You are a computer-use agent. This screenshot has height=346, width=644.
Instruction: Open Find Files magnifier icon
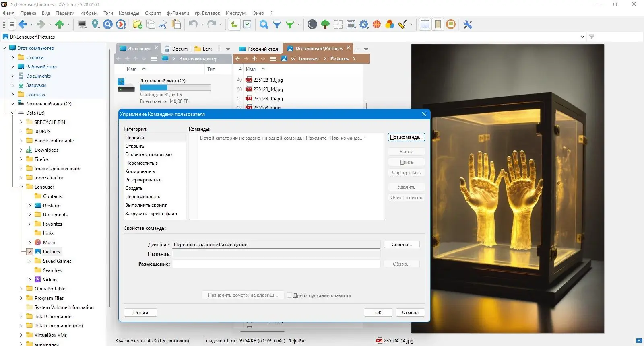click(264, 25)
